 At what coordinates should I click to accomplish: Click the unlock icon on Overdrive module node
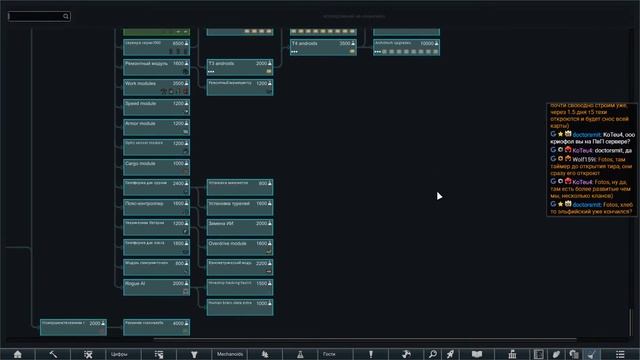pyautogui.click(x=269, y=251)
